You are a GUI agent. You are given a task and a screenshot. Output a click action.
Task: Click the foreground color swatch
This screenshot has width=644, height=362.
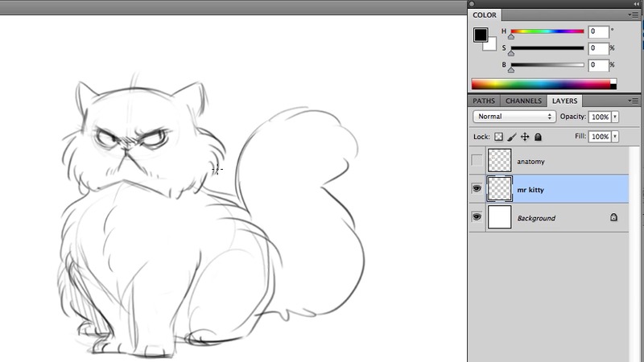(x=480, y=35)
